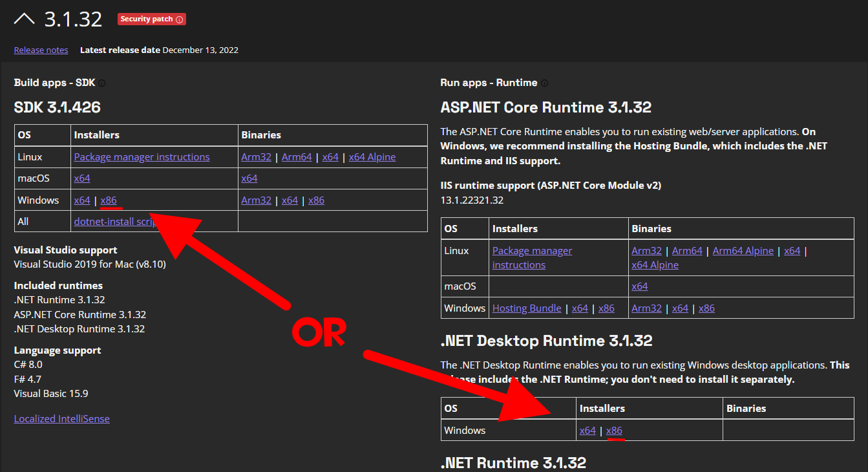The width and height of the screenshot is (868, 472).
Task: Click the F# 4.7 language entry
Action: coord(27,379)
